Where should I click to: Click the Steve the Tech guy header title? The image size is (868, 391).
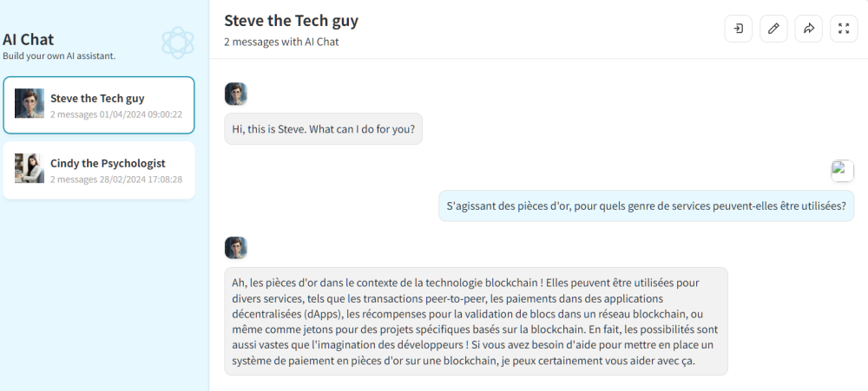click(291, 21)
